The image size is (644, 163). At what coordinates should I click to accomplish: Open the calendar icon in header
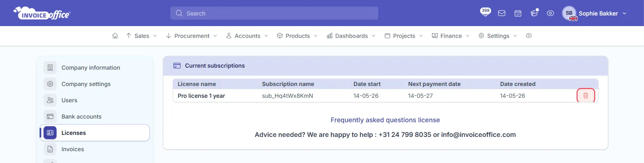(x=518, y=13)
